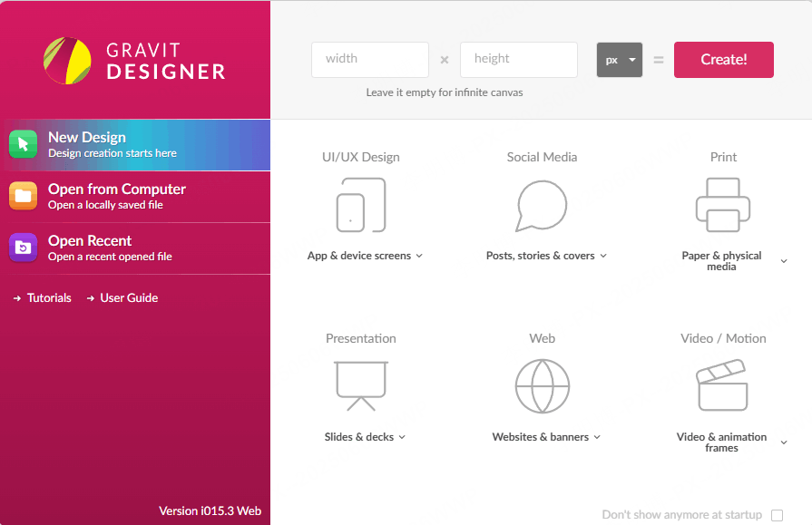
Task: Select the Social Media speech bubble icon
Action: pos(542,205)
